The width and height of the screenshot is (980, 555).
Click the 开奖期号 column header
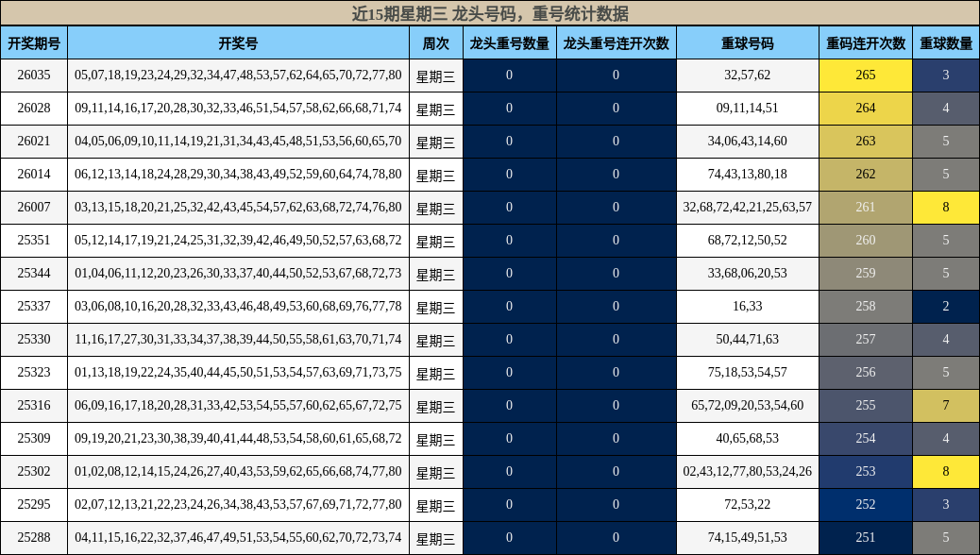[x=34, y=43]
